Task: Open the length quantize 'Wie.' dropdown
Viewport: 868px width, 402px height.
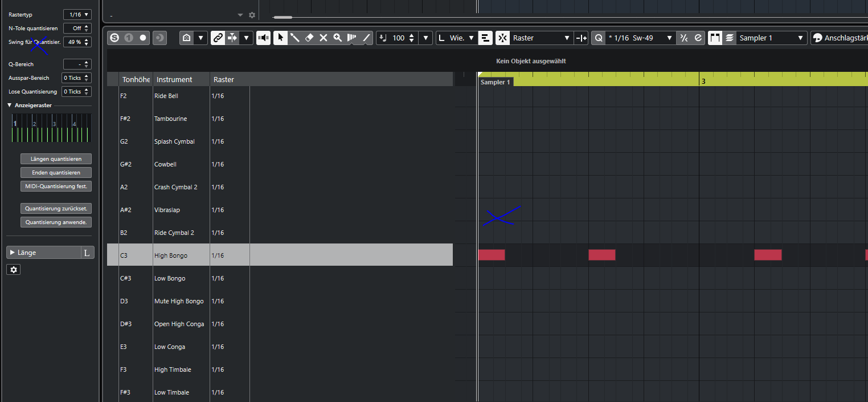Action: point(457,38)
